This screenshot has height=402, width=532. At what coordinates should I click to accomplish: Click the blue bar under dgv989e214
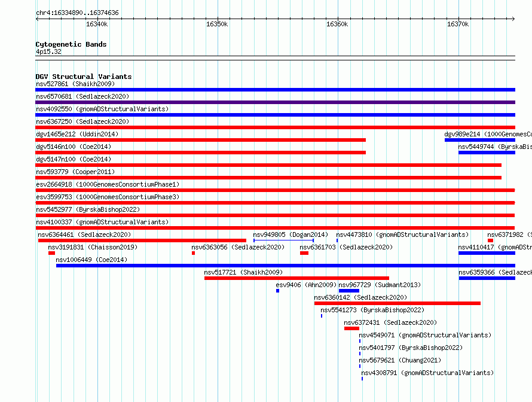[480, 140]
